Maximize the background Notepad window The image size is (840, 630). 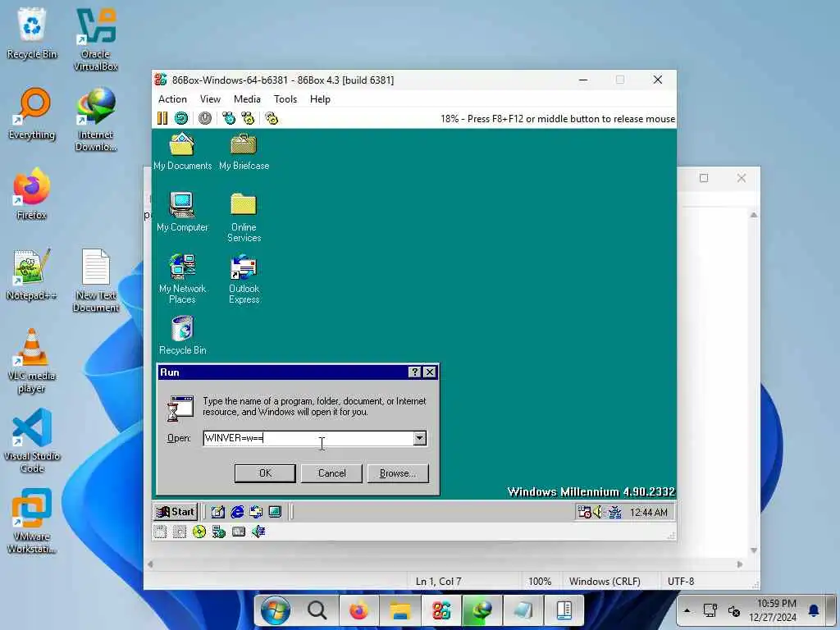click(704, 178)
